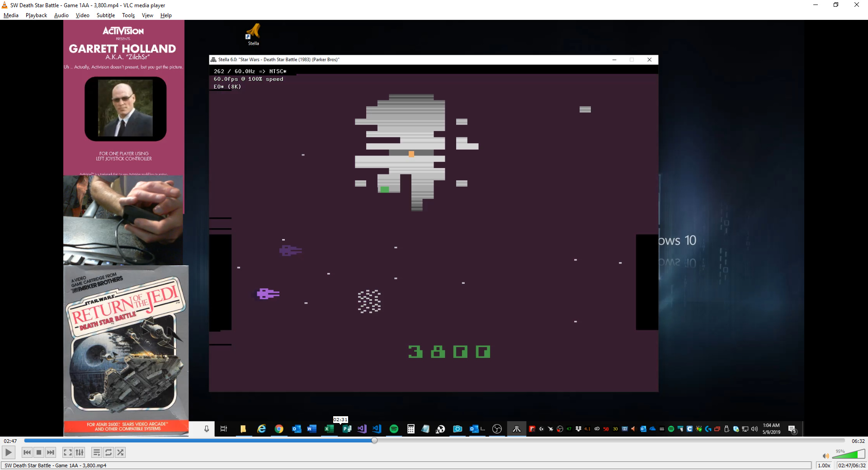
Task: Click the microphone icon in recorded taskbar
Action: tap(207, 429)
